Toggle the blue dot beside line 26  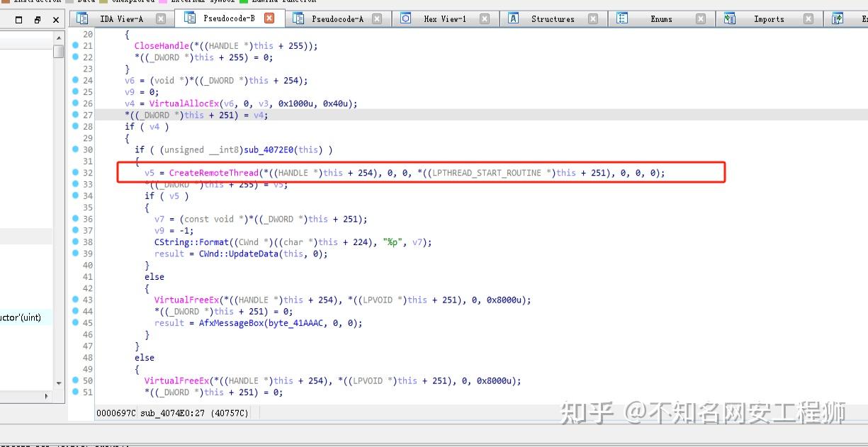[x=75, y=103]
